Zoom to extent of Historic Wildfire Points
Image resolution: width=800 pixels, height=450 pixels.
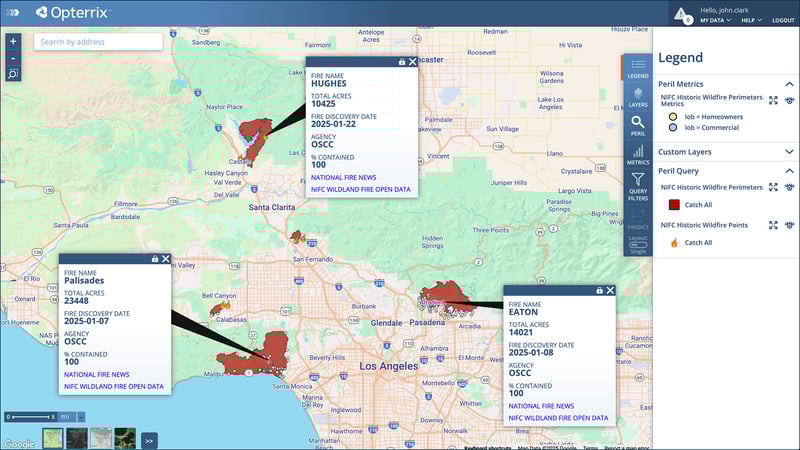click(773, 225)
